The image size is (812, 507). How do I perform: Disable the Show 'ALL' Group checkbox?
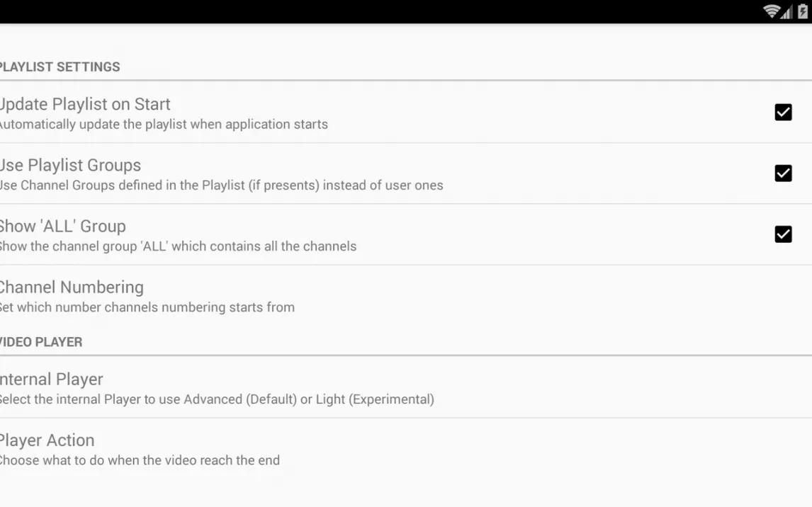click(x=783, y=234)
